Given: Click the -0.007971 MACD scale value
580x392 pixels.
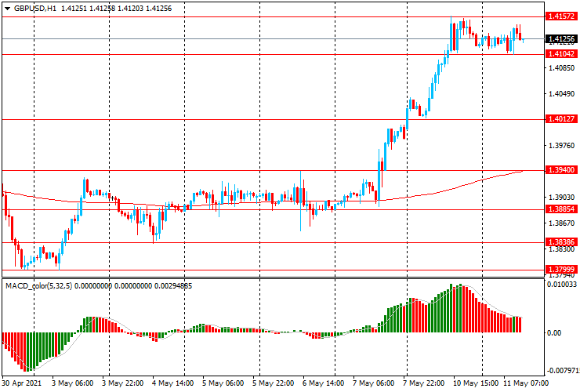Looking at the screenshot, I should 564,371.
